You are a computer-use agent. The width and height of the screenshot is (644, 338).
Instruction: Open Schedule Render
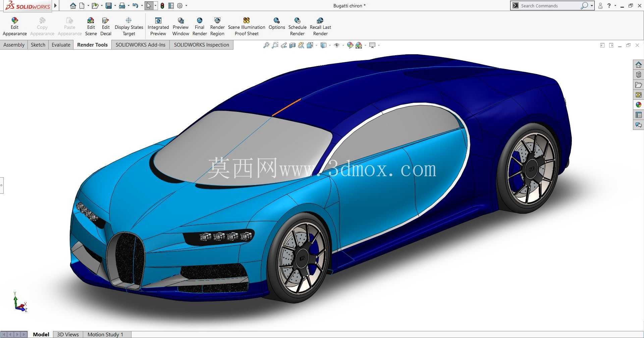(297, 26)
